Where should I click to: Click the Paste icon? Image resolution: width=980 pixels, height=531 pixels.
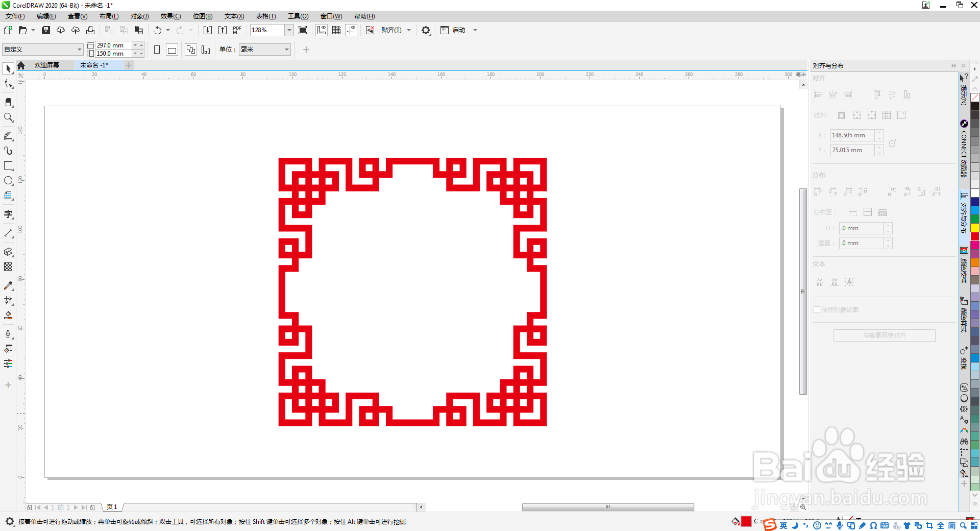(x=139, y=30)
